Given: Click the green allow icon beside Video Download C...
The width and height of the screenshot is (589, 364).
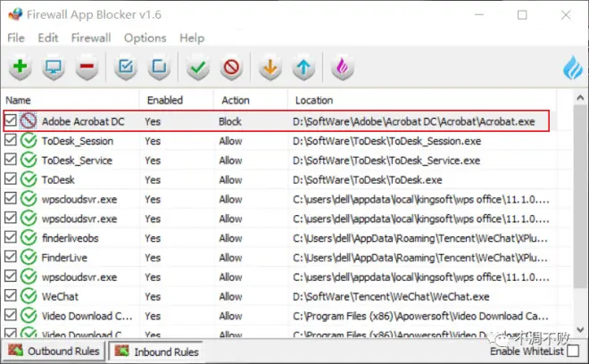Looking at the screenshot, I should 29,316.
